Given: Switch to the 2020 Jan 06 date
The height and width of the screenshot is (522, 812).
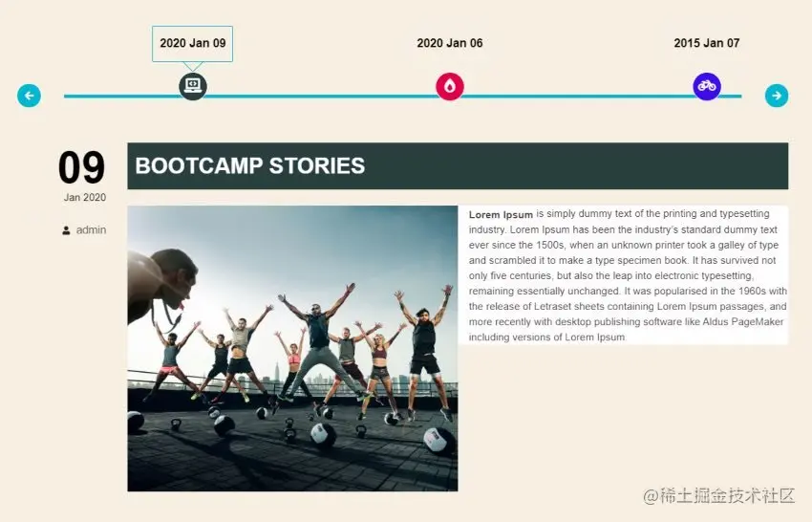Looking at the screenshot, I should click(x=450, y=43).
